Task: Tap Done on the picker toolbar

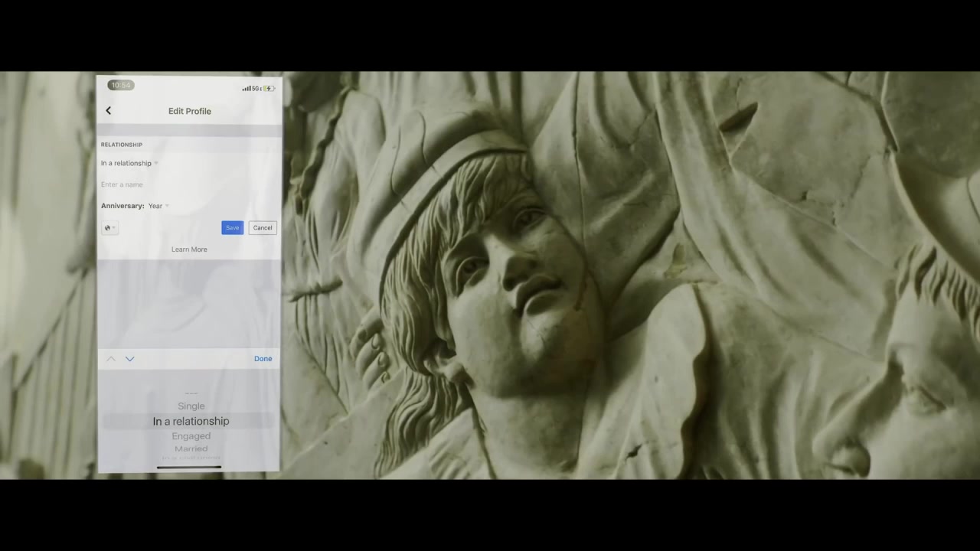Action: [263, 359]
